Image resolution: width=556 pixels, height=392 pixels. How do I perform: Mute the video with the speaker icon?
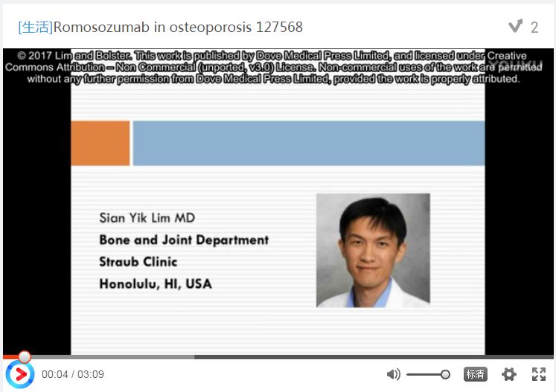393,374
